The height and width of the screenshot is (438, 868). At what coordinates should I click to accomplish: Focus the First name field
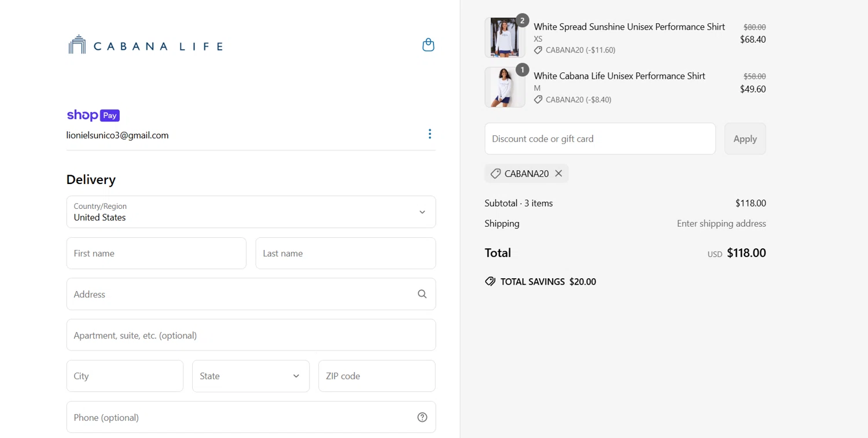click(x=156, y=253)
